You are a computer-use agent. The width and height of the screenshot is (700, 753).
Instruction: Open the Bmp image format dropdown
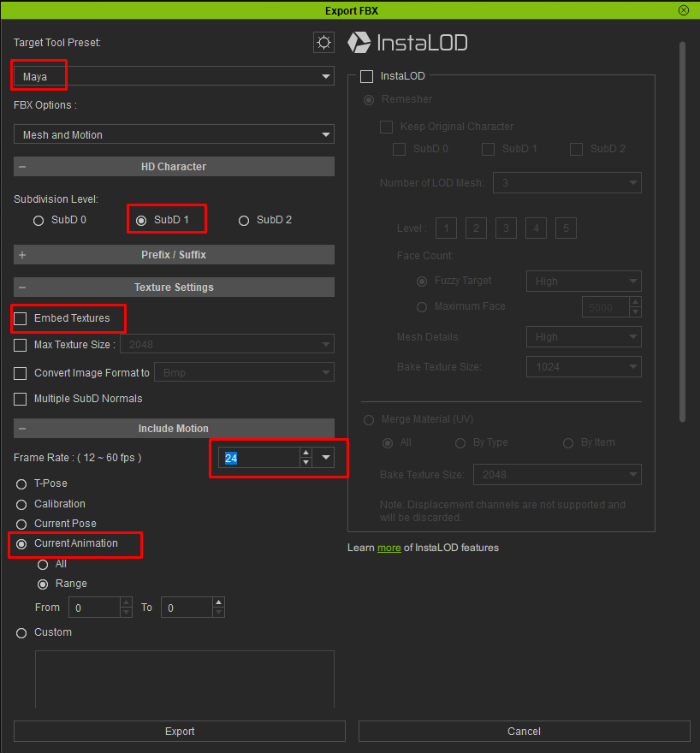point(244,373)
